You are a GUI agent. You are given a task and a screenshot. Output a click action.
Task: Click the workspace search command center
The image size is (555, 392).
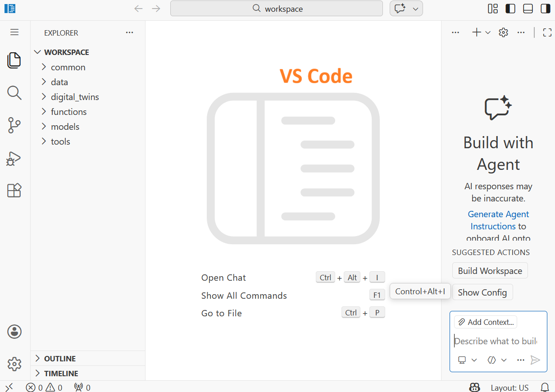click(276, 9)
